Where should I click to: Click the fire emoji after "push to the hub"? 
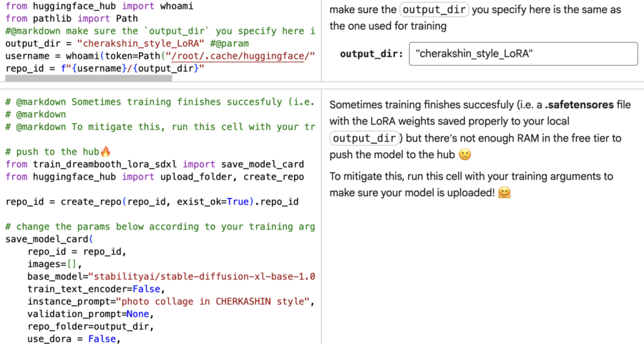click(x=106, y=152)
